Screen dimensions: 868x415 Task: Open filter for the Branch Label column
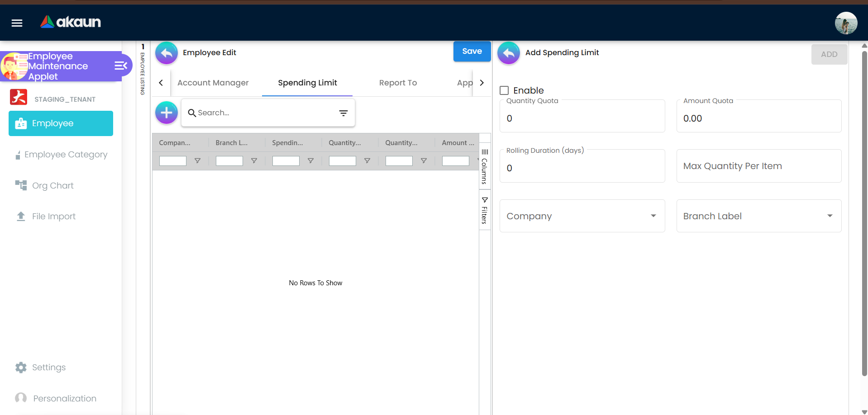click(254, 161)
